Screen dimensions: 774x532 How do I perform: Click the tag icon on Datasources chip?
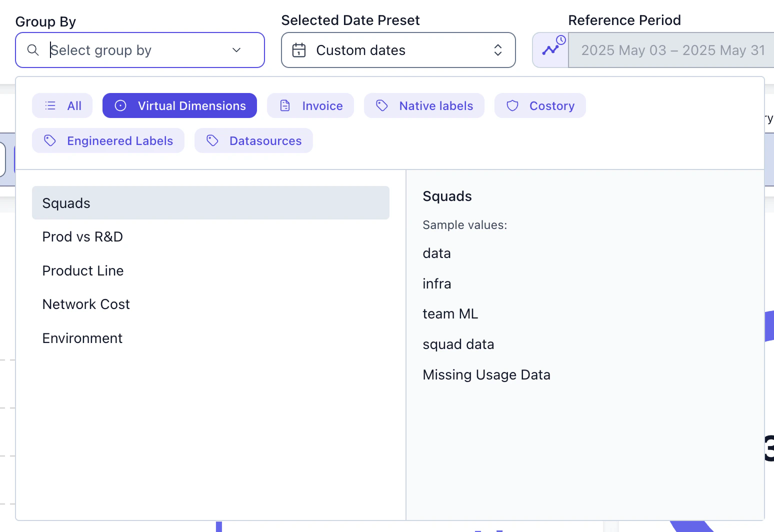click(212, 140)
